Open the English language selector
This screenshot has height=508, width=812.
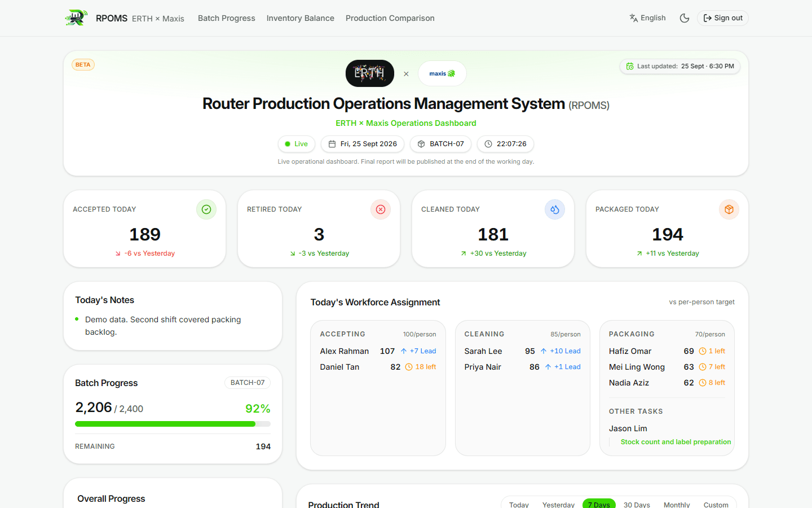(647, 18)
